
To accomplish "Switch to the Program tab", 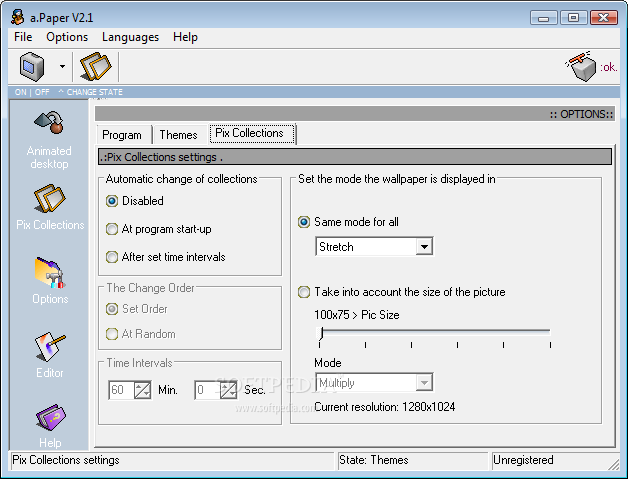I will point(122,135).
